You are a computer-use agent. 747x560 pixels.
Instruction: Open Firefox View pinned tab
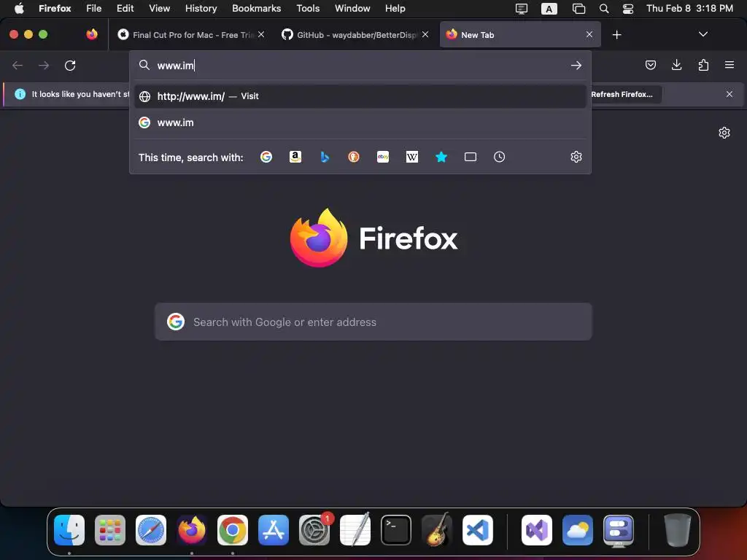92,34
